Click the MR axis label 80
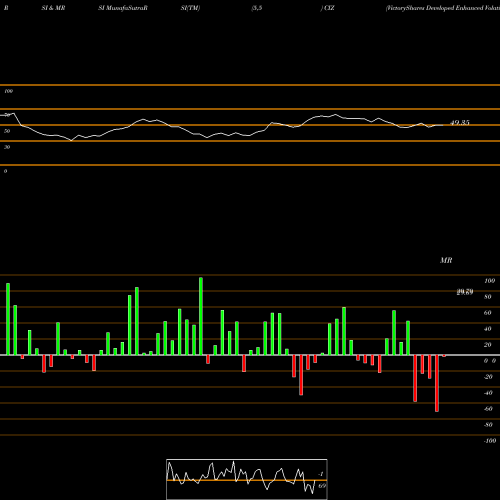The height and width of the screenshot is (500, 500). pos(488,297)
